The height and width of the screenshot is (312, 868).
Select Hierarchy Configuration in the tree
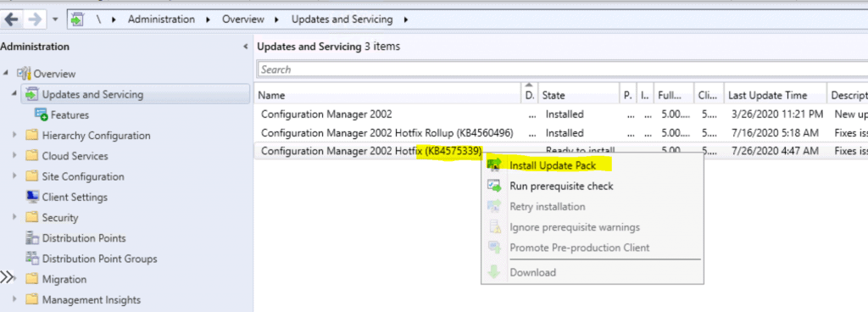(96, 136)
